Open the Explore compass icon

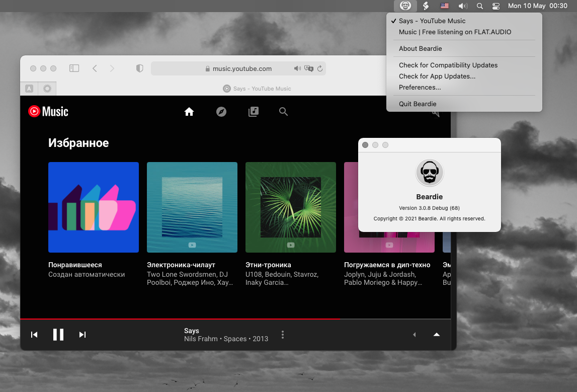coord(221,112)
